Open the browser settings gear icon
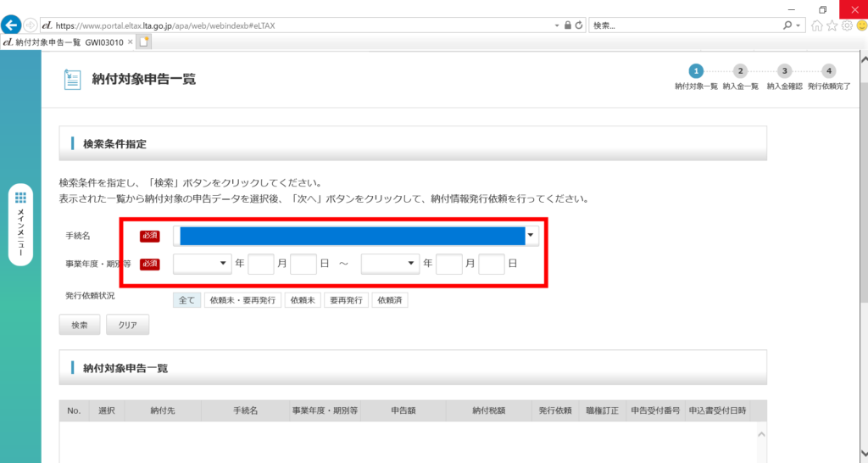This screenshot has height=463, width=868. click(846, 25)
